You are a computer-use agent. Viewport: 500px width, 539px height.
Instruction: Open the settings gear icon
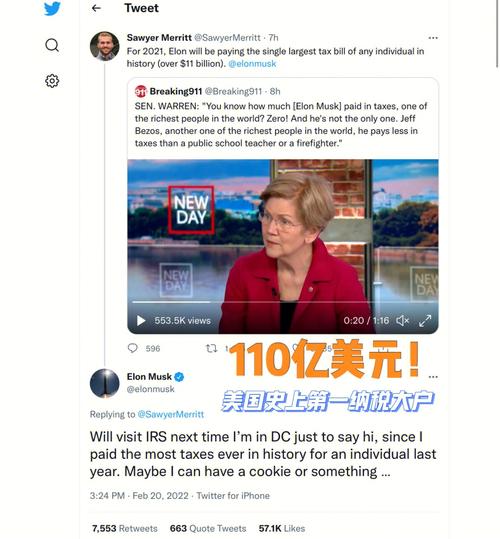click(x=52, y=81)
